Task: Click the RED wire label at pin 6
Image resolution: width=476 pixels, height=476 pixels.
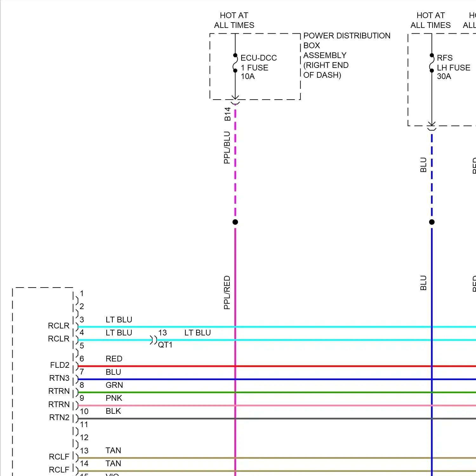Action: pos(114,359)
